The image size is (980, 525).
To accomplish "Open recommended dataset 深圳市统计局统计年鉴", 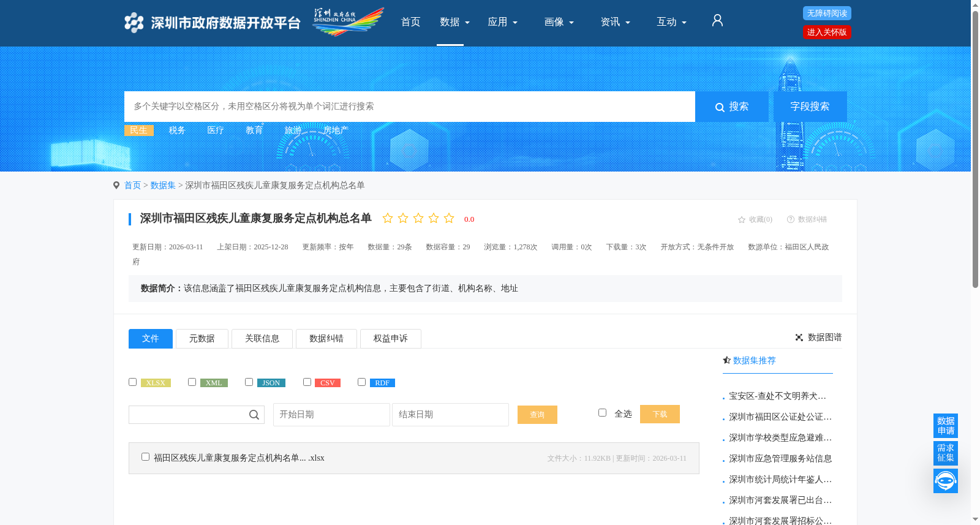I will pos(780,480).
